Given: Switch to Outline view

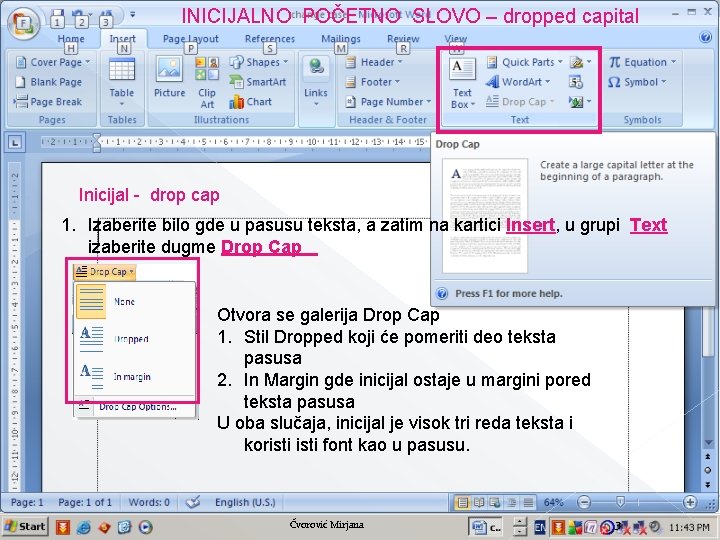Looking at the screenshot, I should point(512,502).
